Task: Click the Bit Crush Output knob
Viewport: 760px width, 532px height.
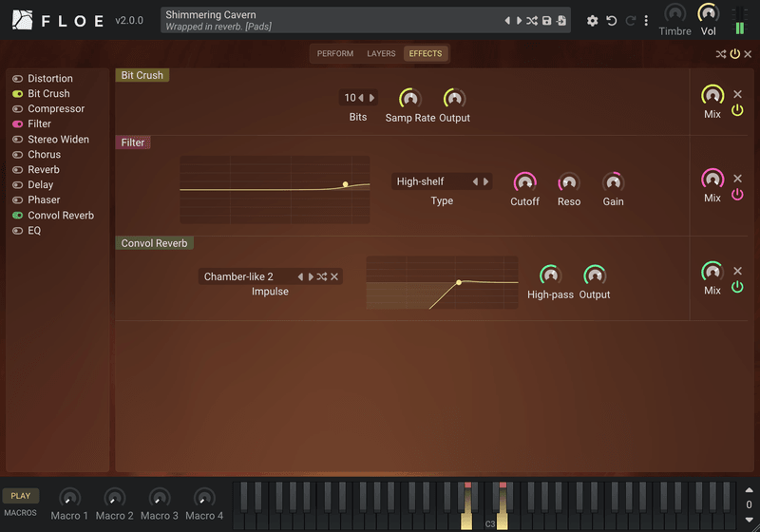Action: tap(454, 99)
